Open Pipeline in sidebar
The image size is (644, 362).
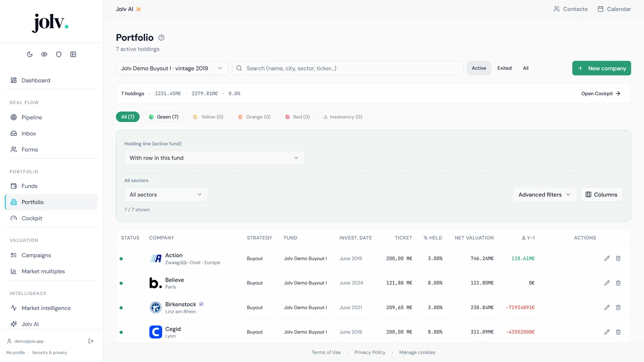51,117
